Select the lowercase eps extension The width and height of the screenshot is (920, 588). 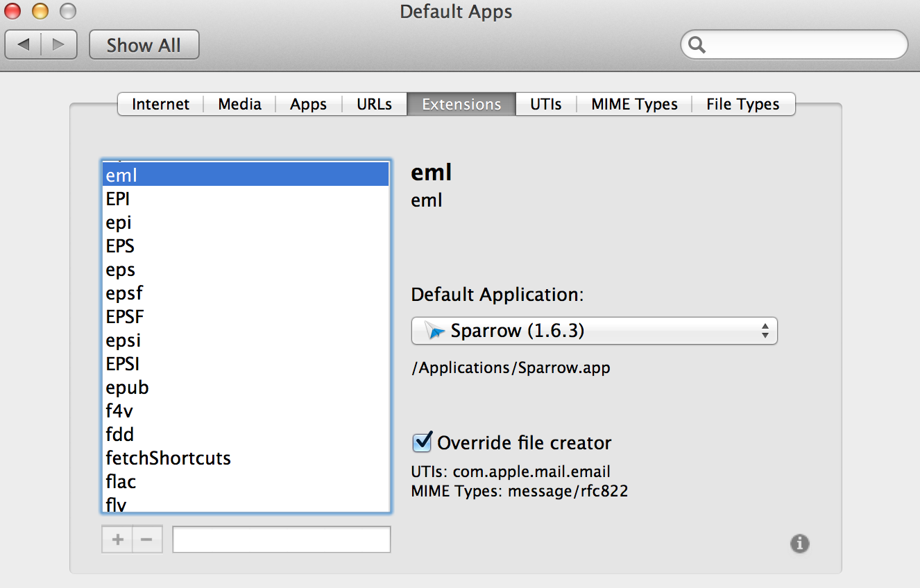[246, 270]
